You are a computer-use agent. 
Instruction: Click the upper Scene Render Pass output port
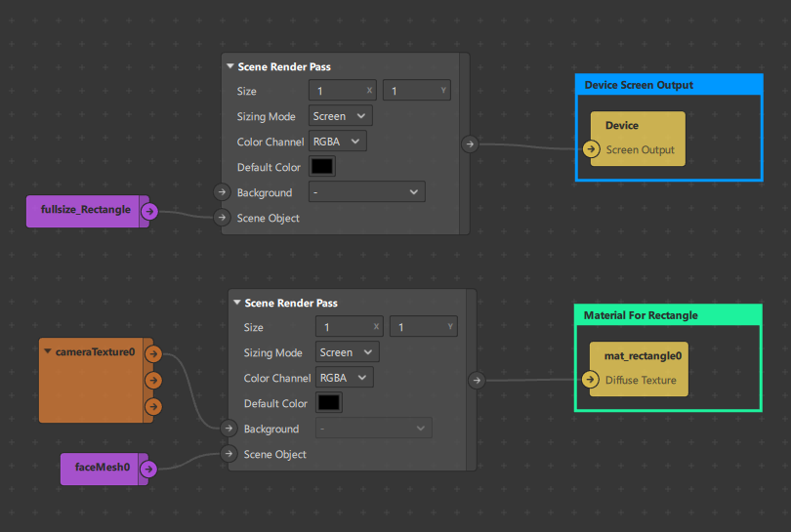470,144
